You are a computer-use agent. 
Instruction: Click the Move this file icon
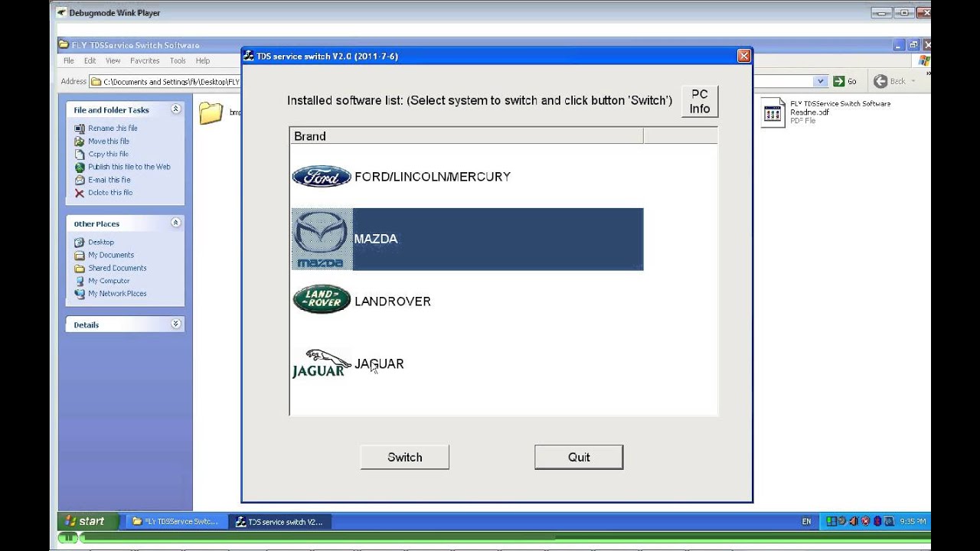click(80, 142)
